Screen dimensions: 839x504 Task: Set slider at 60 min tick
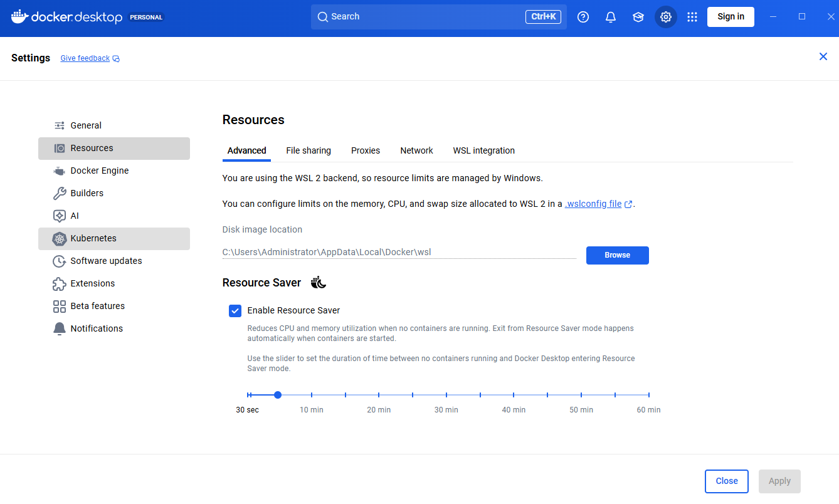click(x=649, y=395)
